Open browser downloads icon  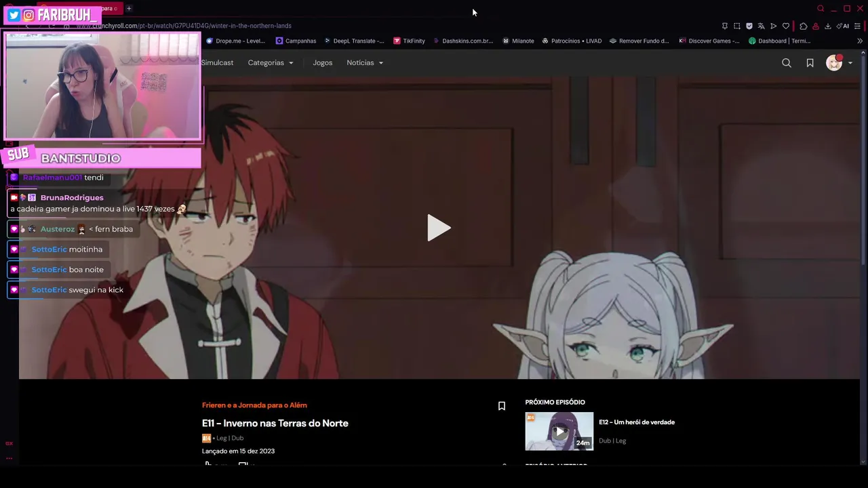tap(828, 26)
